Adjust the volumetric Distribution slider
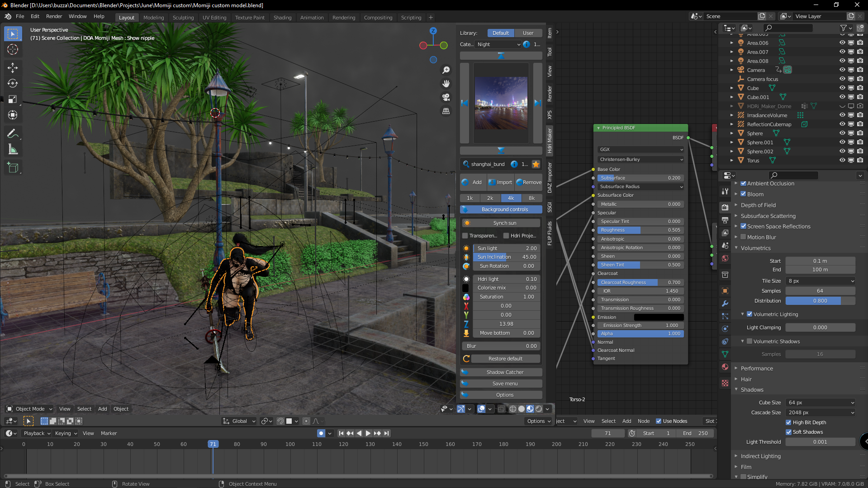Screen dimensions: 868x488 [x=820, y=301]
